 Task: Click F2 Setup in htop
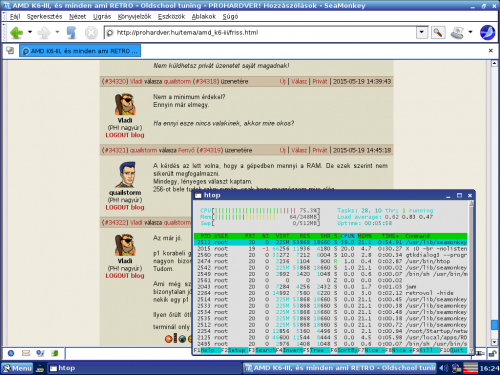pyautogui.click(x=234, y=350)
